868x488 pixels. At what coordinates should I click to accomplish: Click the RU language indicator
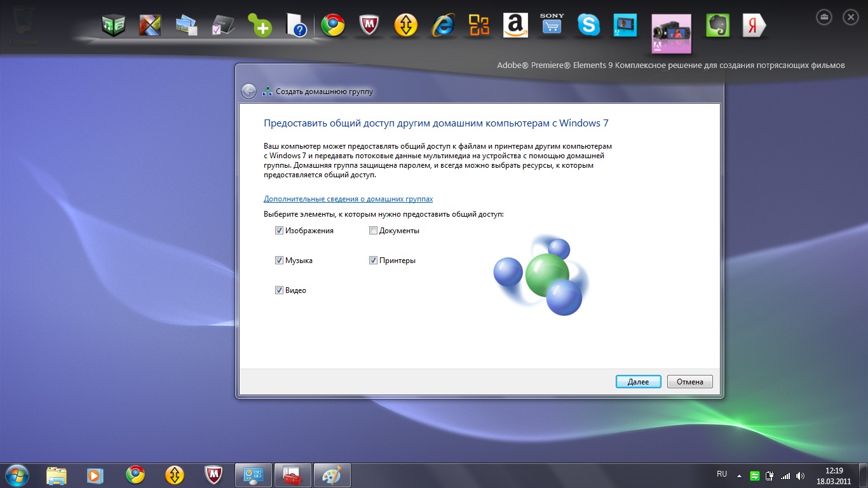pyautogui.click(x=722, y=474)
